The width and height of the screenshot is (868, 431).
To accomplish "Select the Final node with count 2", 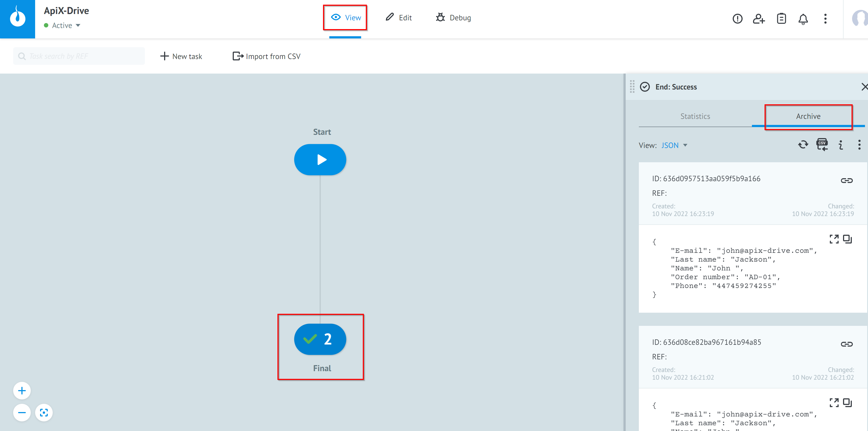I will (x=320, y=339).
